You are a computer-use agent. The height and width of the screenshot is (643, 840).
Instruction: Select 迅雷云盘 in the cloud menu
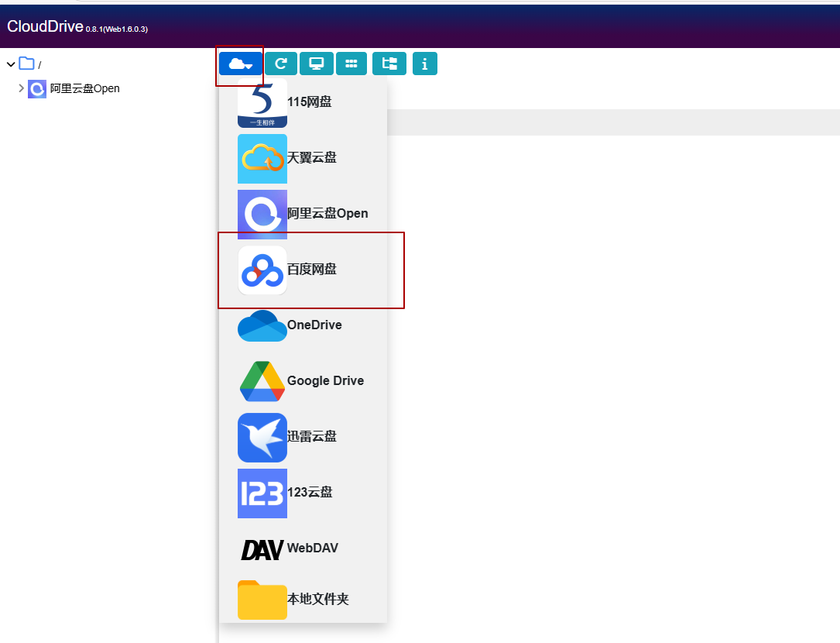coord(311,437)
